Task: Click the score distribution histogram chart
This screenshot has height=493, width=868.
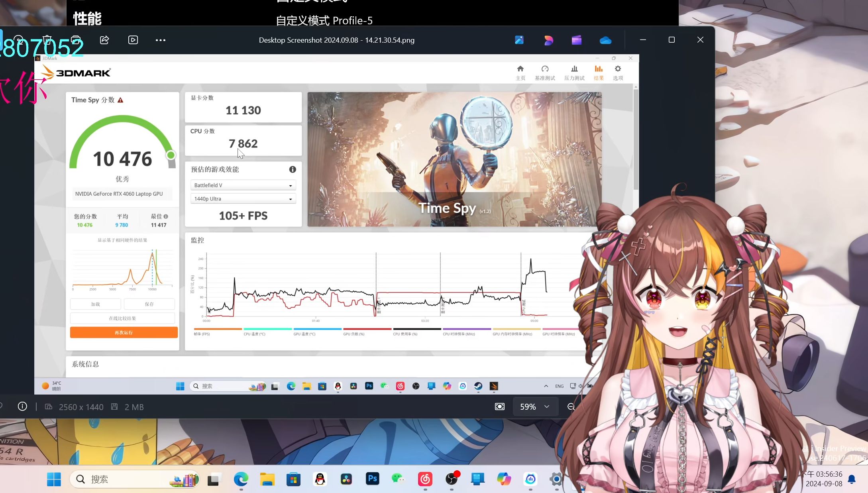Action: click(122, 269)
